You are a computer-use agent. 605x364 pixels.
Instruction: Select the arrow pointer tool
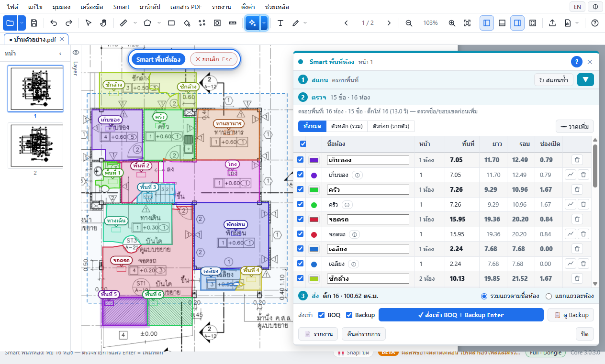pyautogui.click(x=88, y=23)
